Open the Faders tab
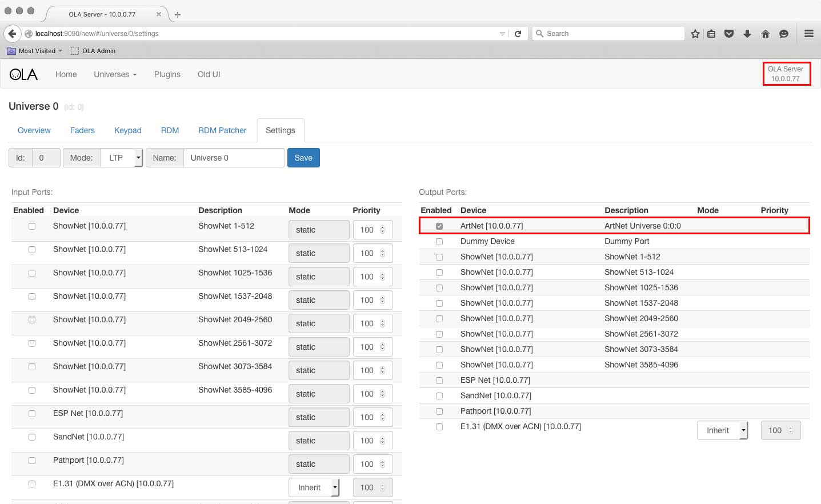Viewport: 821px width, 504px height. (82, 130)
